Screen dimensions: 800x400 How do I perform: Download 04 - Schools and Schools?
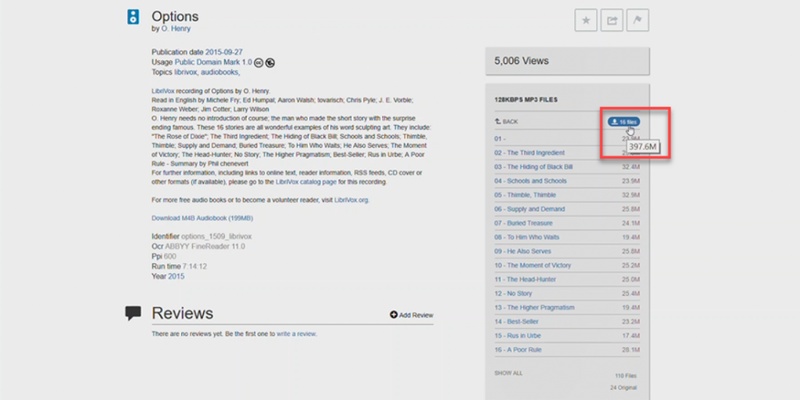click(x=530, y=181)
